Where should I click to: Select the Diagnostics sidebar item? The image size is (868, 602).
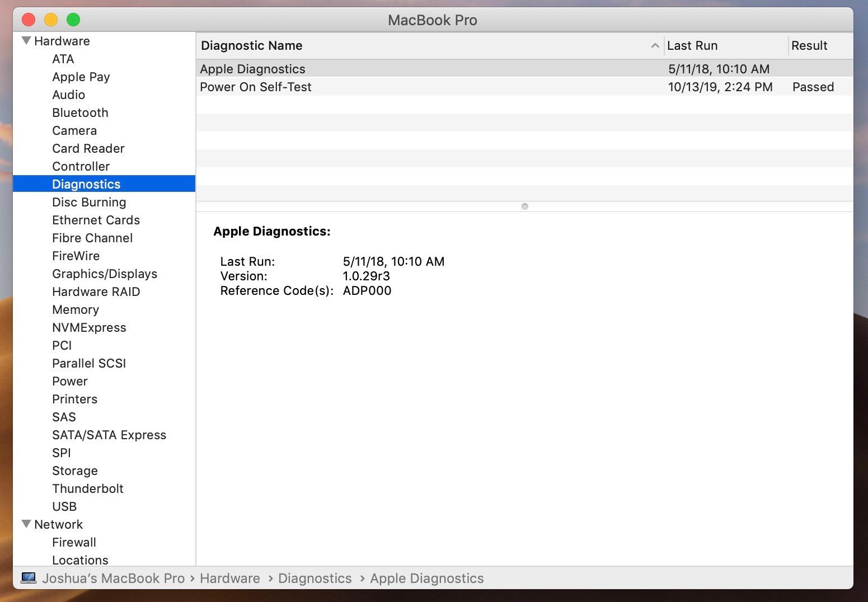pos(104,184)
